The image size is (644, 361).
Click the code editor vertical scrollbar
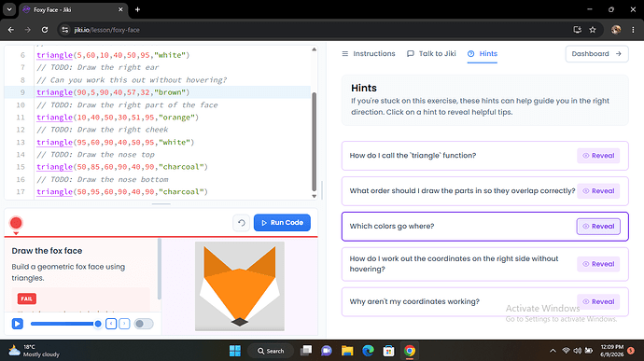pyautogui.click(x=315, y=142)
